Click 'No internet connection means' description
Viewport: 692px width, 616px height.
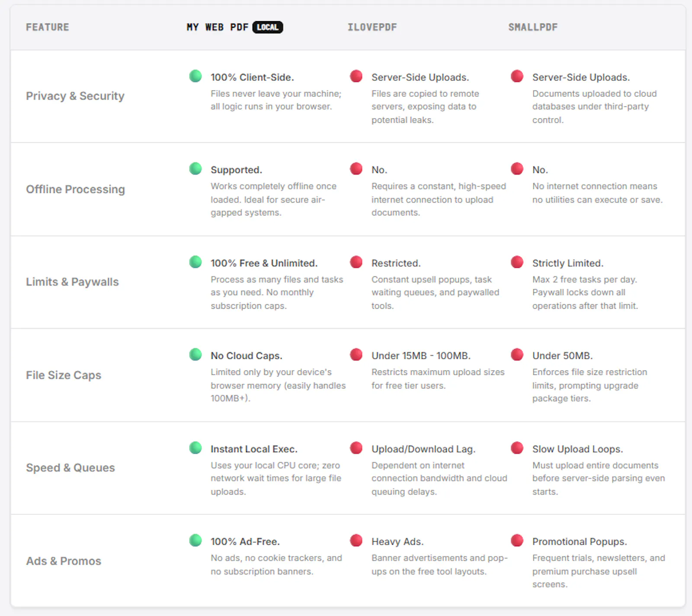(597, 193)
